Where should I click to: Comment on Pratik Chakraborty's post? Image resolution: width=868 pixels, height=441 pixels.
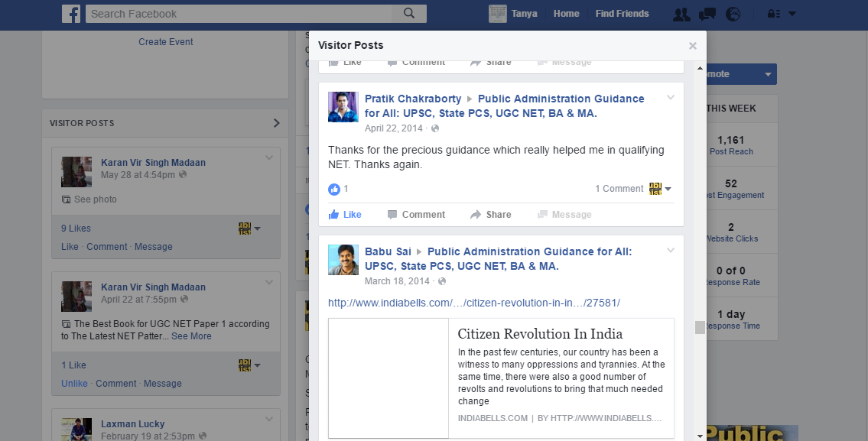416,215
